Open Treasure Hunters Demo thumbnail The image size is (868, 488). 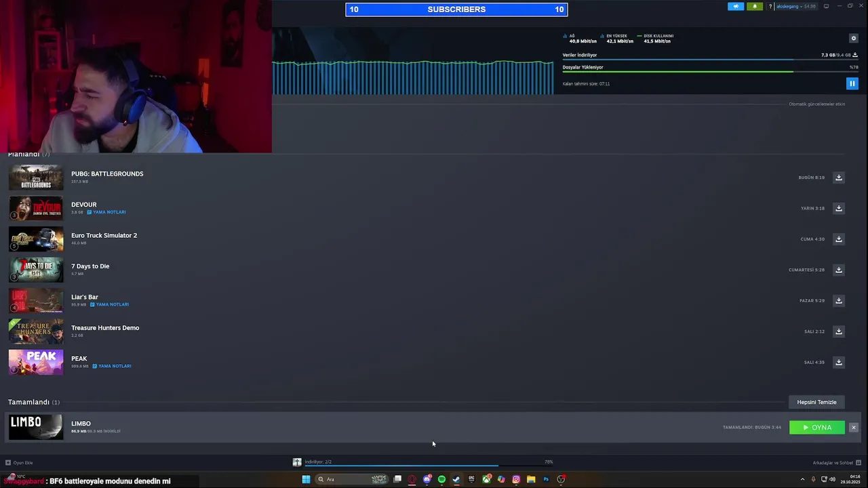coord(36,331)
